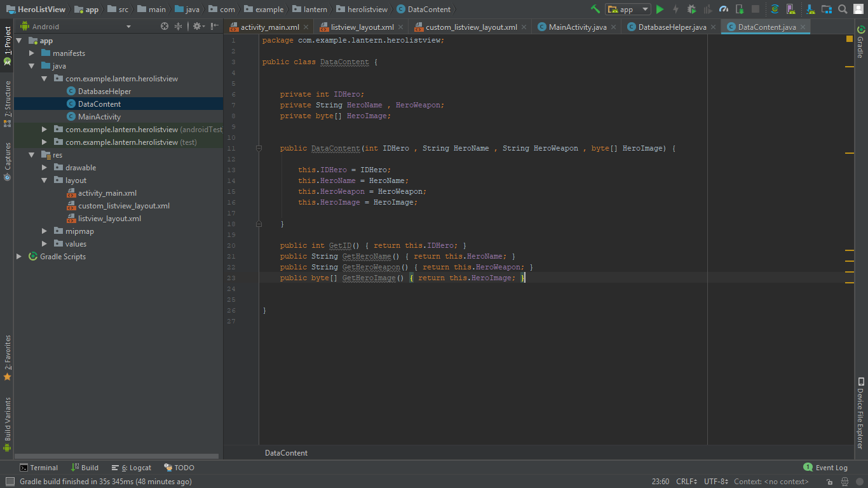Toggle the Gradle side panel

860,42
